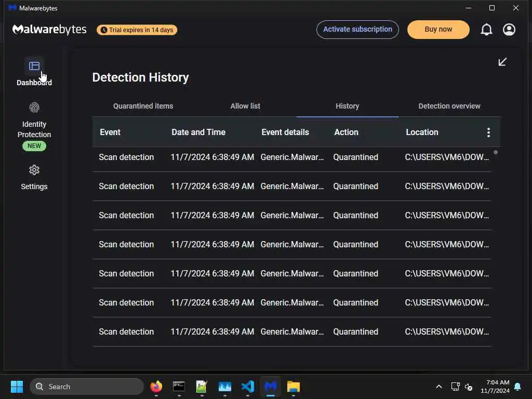532x399 pixels.
Task: Open table column options three-dot menu
Action: coord(488,132)
